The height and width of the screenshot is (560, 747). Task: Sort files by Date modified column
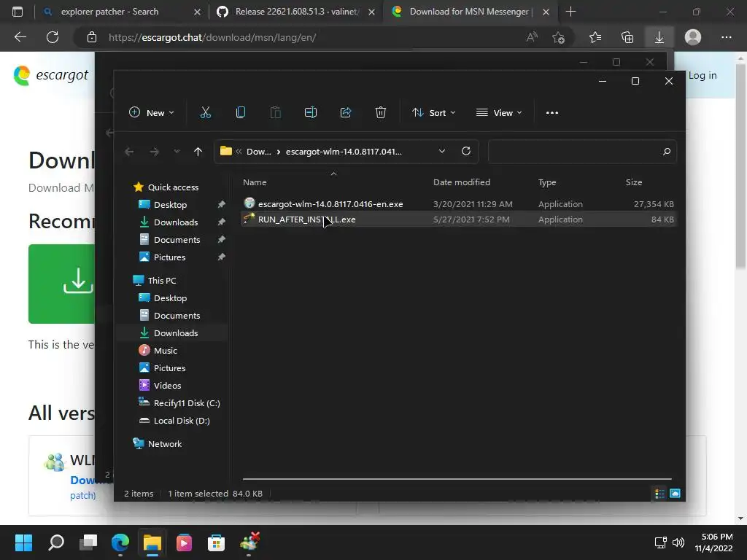(462, 182)
